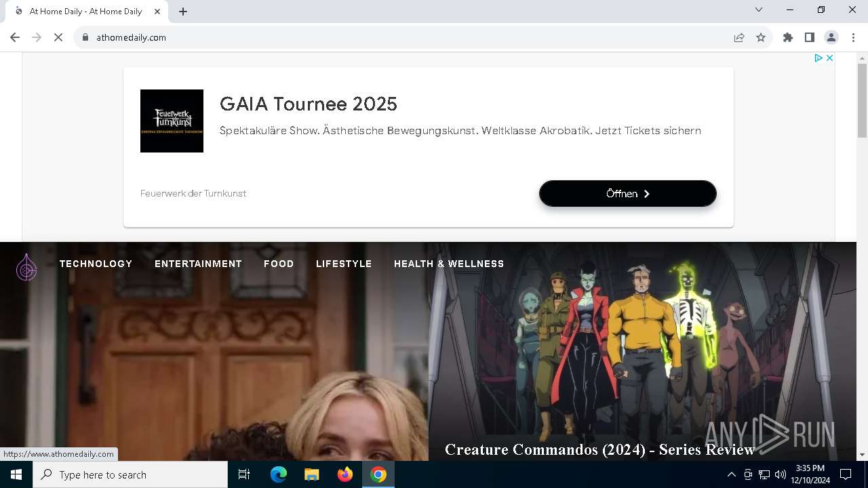Go back to the previous page
The height and width of the screenshot is (488, 868).
coord(15,37)
